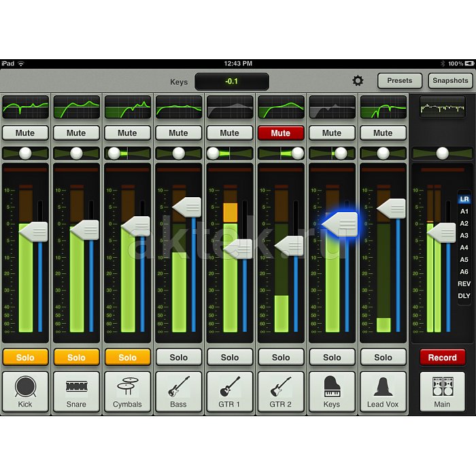Click the GTR 2 pan knob
This screenshot has width=476, height=476.
[298, 153]
